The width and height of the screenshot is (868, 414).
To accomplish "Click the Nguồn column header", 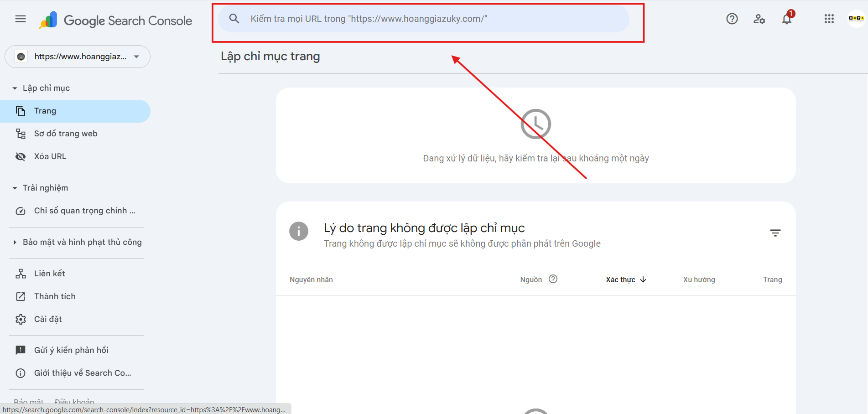I will [531, 279].
